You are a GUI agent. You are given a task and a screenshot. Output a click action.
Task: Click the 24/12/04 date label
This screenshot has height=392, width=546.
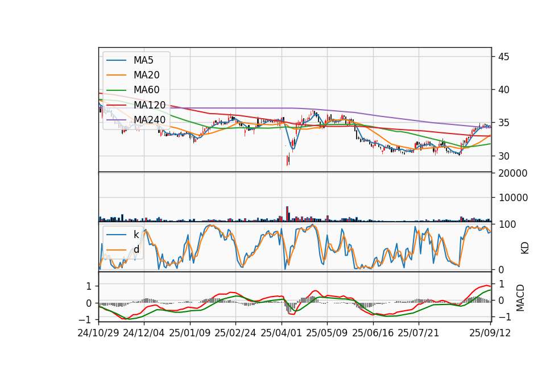pos(144,333)
